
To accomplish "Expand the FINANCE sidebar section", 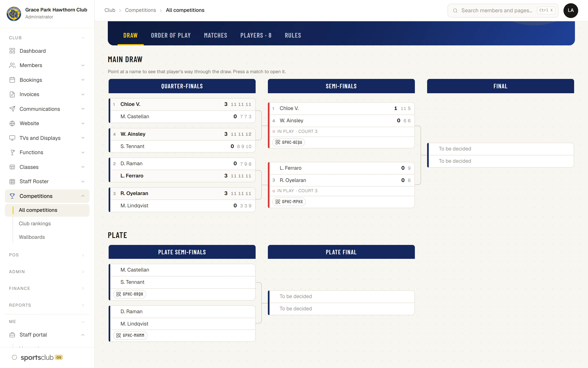I will 47,288.
